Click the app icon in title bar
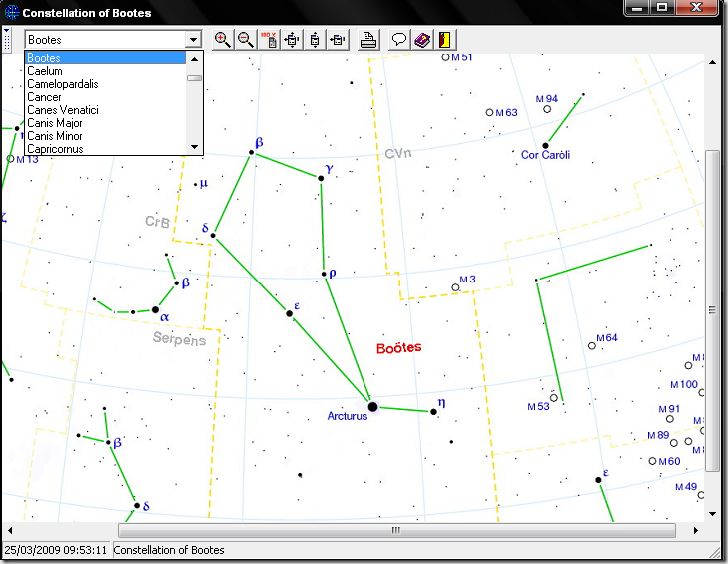 click(x=12, y=13)
